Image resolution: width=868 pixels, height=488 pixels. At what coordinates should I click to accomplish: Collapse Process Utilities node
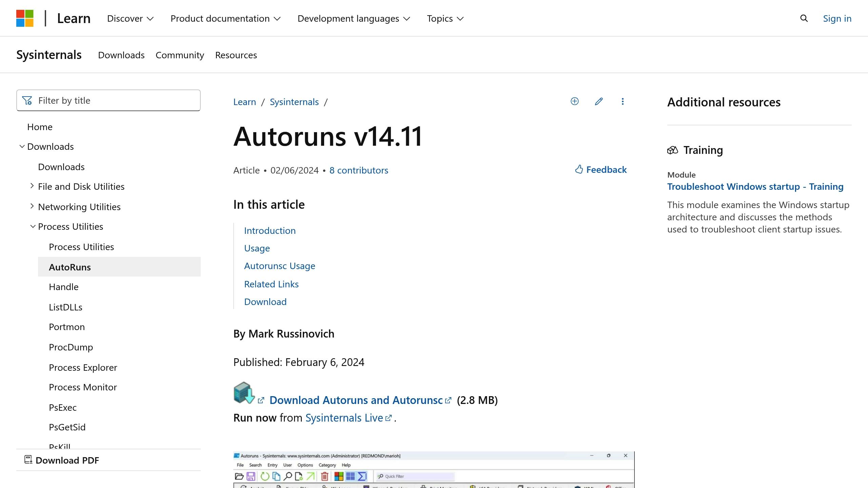tap(33, 226)
